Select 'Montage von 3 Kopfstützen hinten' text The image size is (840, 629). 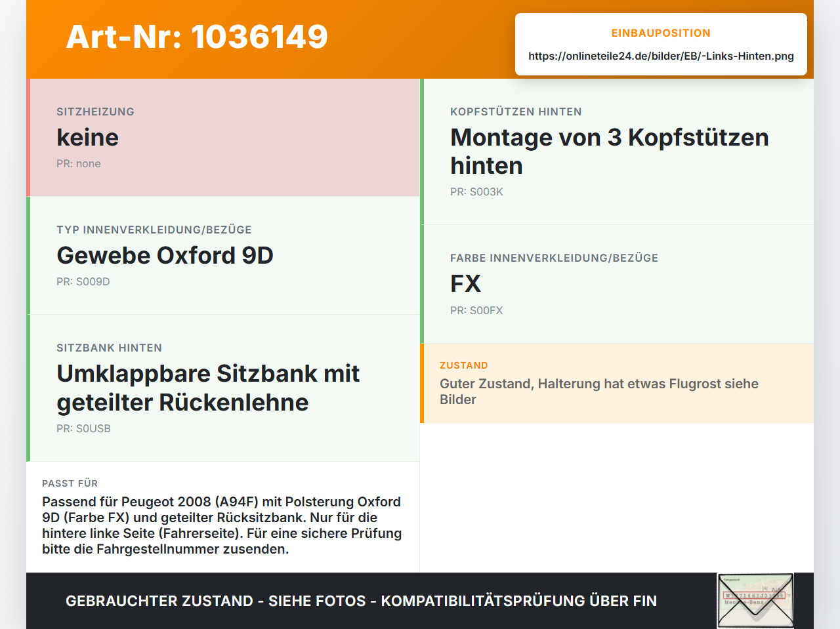610,152
